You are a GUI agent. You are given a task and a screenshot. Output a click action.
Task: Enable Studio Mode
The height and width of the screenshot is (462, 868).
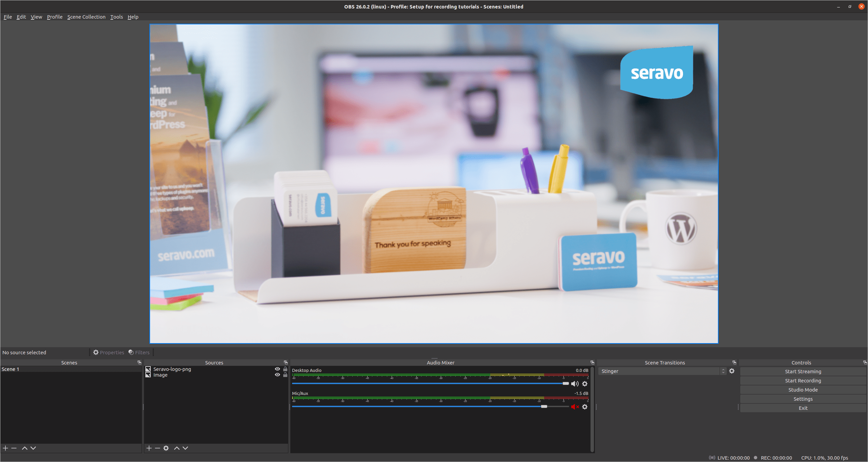tap(803, 390)
